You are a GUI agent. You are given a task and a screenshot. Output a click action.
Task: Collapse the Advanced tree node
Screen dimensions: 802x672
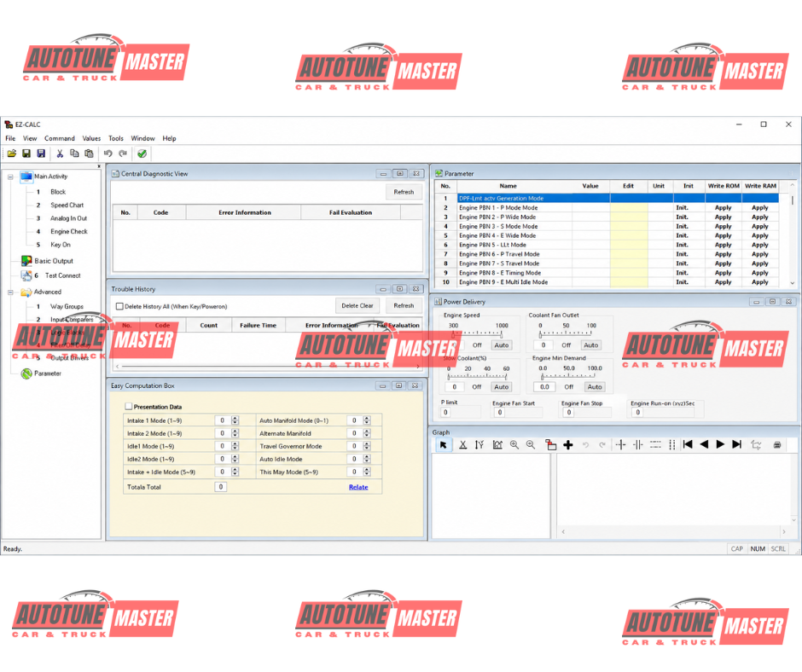click(x=10, y=293)
